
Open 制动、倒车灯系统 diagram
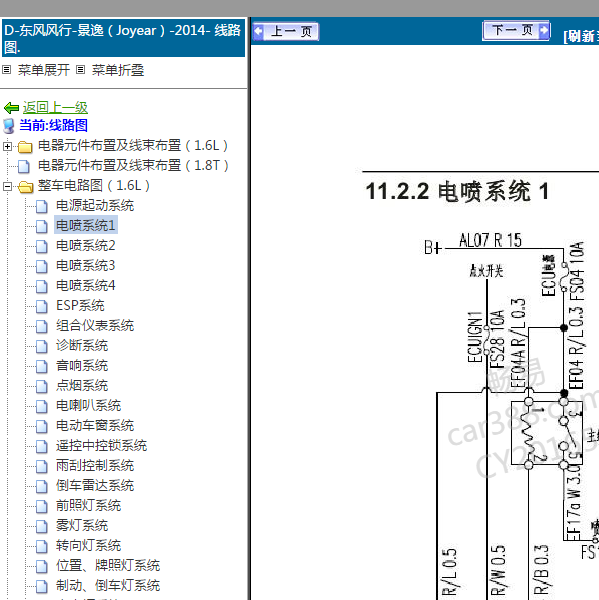click(108, 585)
